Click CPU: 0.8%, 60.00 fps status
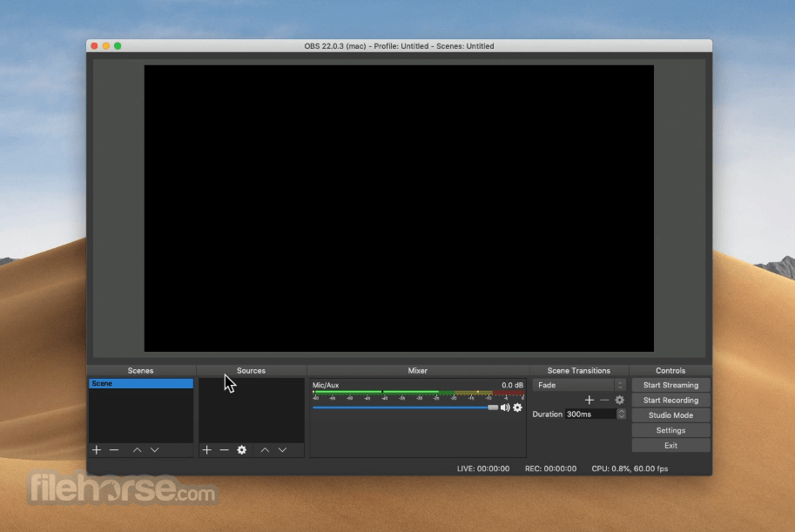 [630, 468]
